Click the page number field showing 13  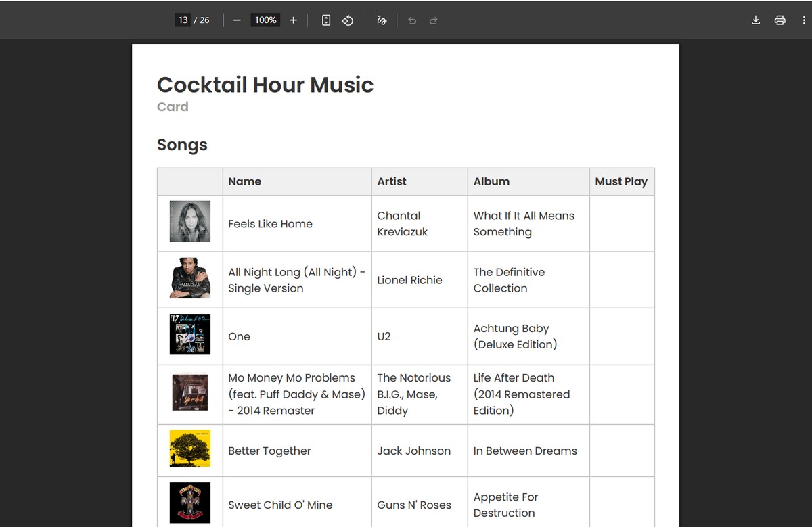[x=183, y=20]
